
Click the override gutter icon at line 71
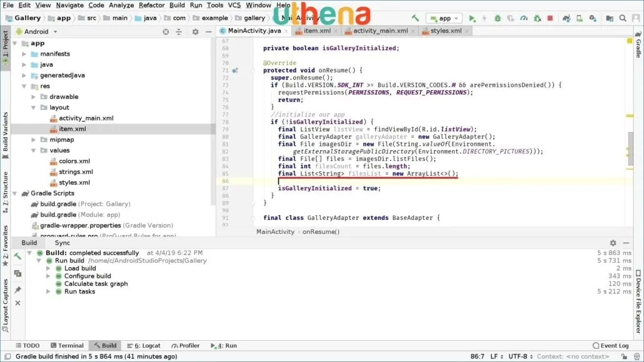coord(234,70)
